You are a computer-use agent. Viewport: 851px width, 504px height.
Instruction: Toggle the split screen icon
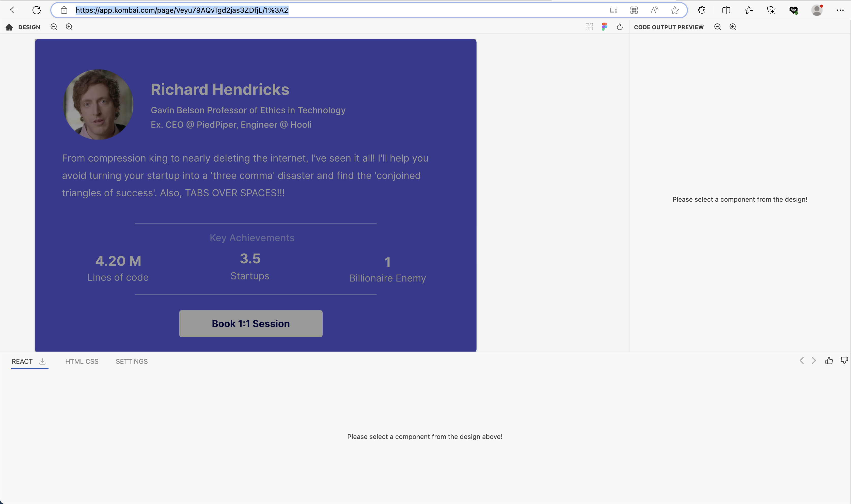pyautogui.click(x=726, y=10)
